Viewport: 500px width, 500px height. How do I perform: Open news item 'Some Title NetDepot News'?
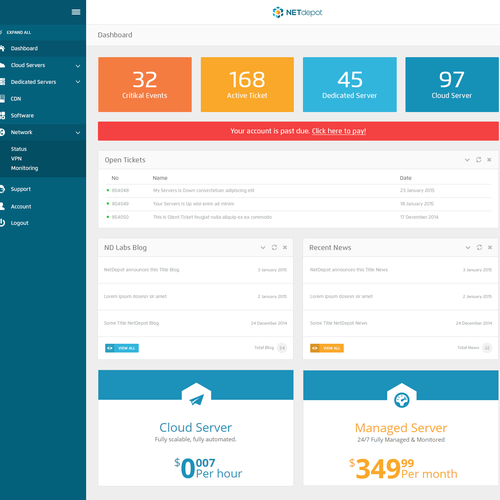[x=338, y=323]
